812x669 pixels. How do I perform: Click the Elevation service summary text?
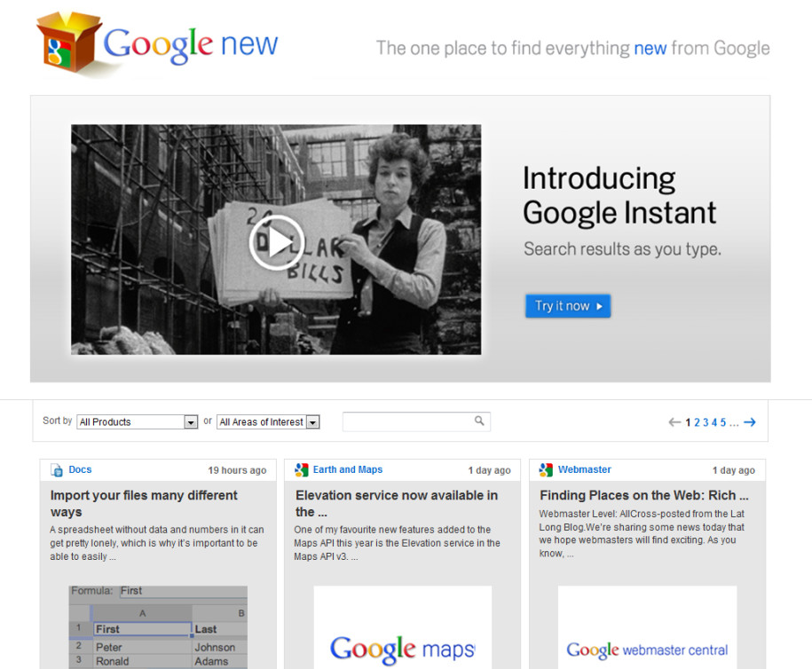pyautogui.click(x=398, y=543)
